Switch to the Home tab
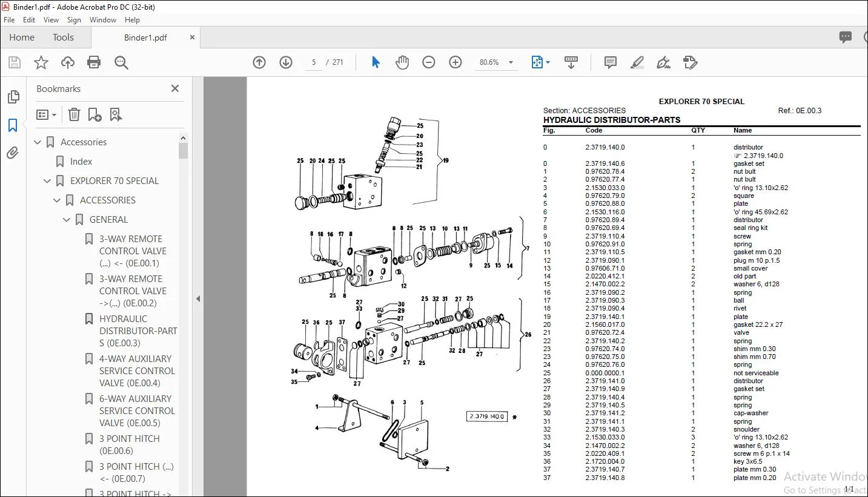The height and width of the screenshot is (497, 868). tap(22, 37)
